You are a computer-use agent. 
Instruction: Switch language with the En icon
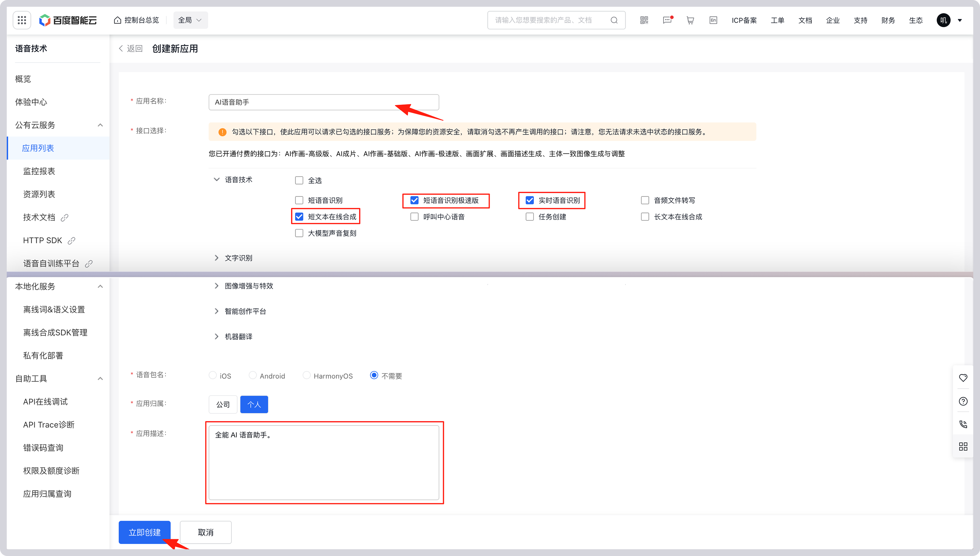tap(713, 20)
